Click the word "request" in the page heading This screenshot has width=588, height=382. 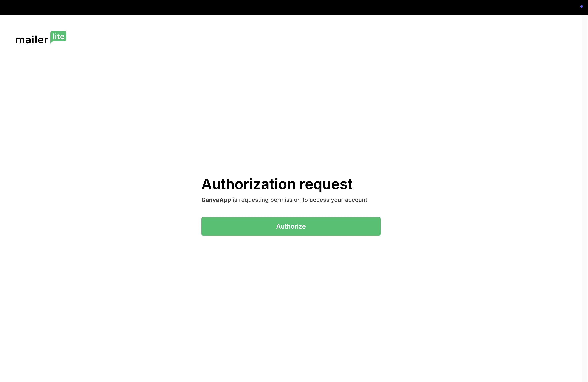(x=326, y=185)
